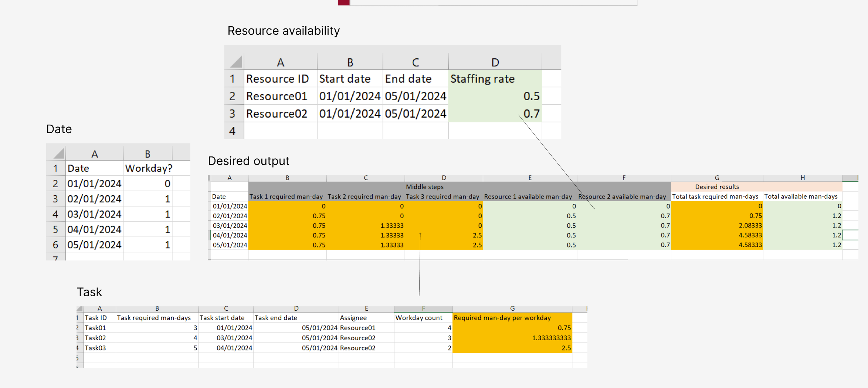Image resolution: width=868 pixels, height=388 pixels.
Task: Click 'Task 1 required man-day' header
Action: click(x=287, y=196)
